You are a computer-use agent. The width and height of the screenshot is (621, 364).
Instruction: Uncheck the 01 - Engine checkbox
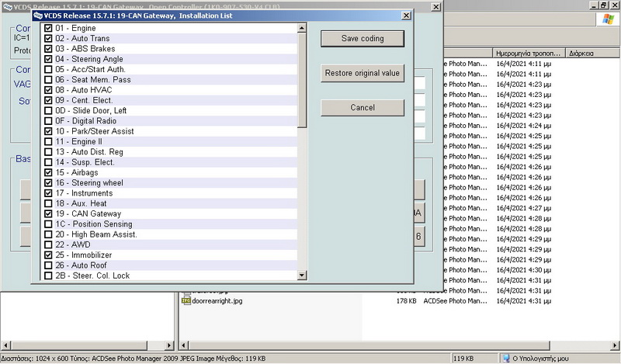coord(48,28)
